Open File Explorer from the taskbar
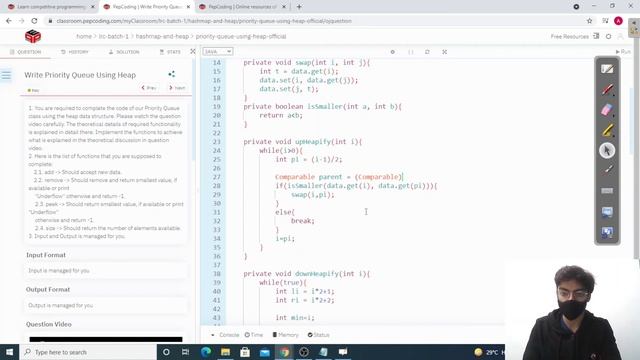The height and width of the screenshot is (360, 640). coord(225,352)
